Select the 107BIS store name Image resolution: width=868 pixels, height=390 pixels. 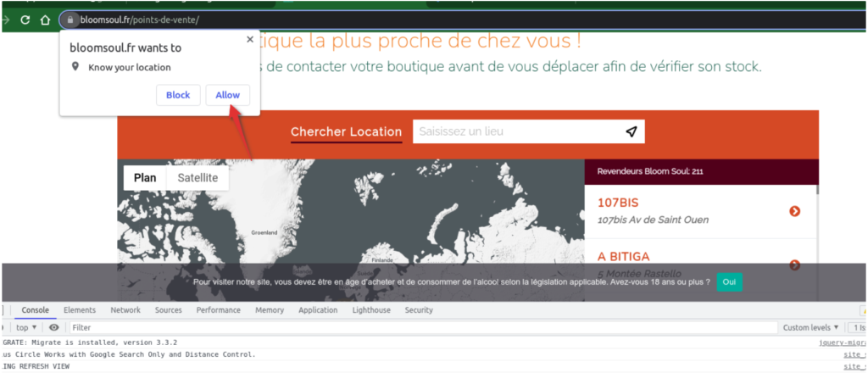pyautogui.click(x=618, y=203)
